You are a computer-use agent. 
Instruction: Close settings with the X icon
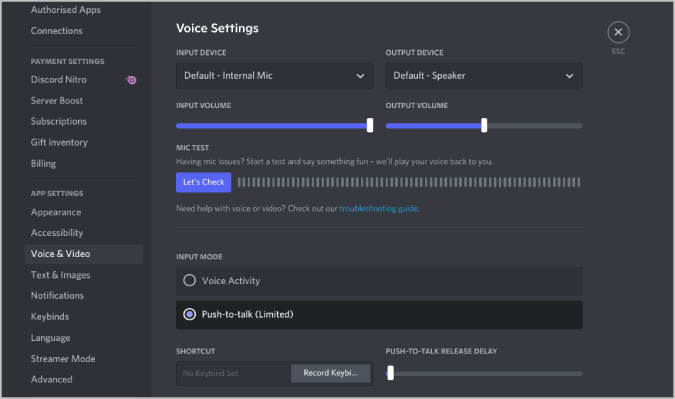coord(618,32)
